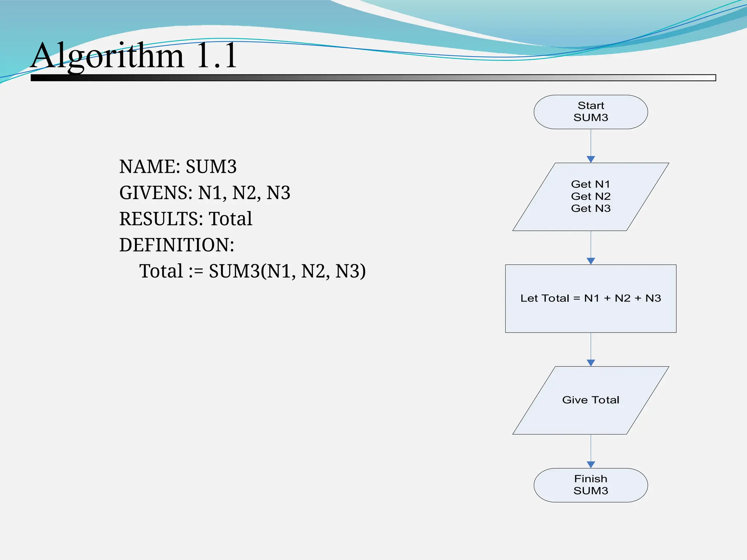This screenshot has height=560, width=747.
Task: Click the 'Get N3' text in flowchart
Action: point(591,208)
